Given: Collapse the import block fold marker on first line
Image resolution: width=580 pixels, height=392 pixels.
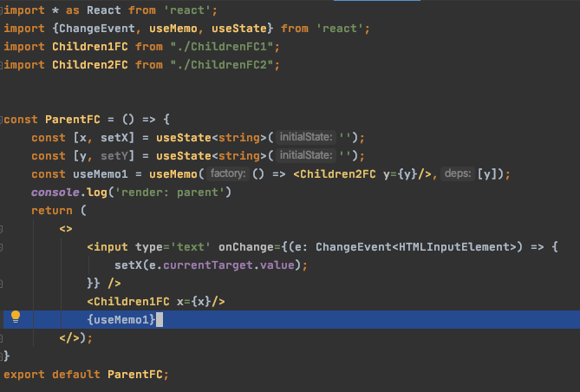Looking at the screenshot, I should pos(1,10).
